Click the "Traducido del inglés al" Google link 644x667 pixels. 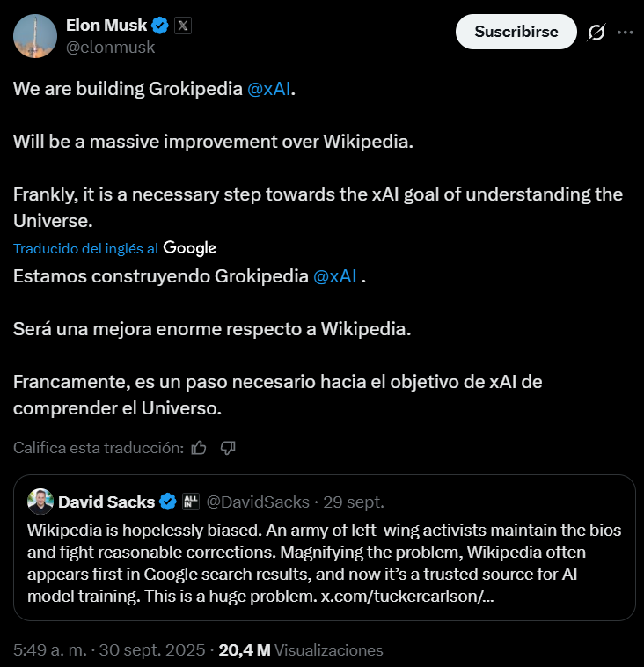coord(114,248)
